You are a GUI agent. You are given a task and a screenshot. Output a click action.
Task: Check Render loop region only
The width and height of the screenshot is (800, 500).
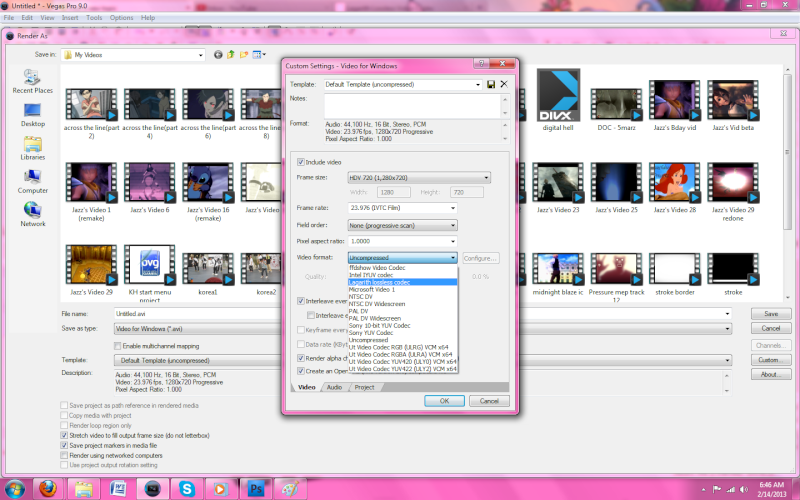(64, 426)
